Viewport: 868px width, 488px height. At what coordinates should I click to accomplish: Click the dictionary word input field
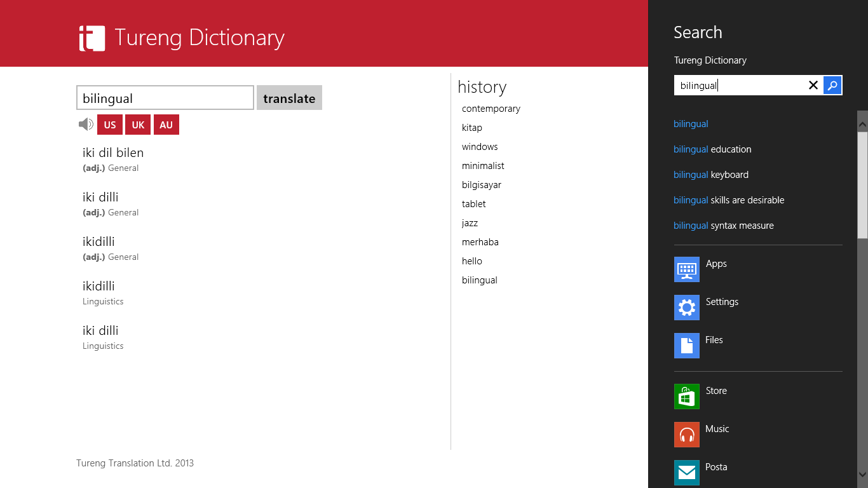tap(165, 98)
